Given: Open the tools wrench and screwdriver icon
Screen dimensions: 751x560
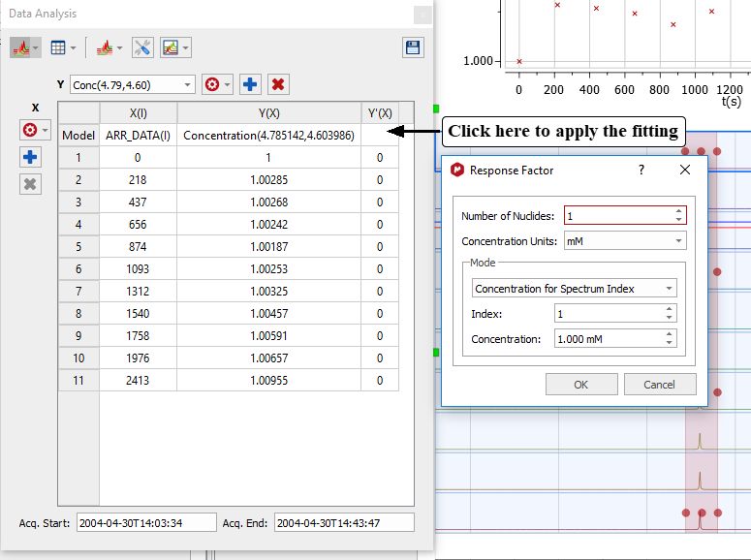Looking at the screenshot, I should (x=142, y=47).
